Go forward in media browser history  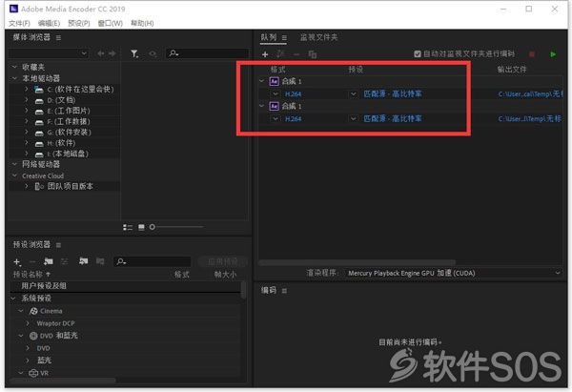pos(112,53)
